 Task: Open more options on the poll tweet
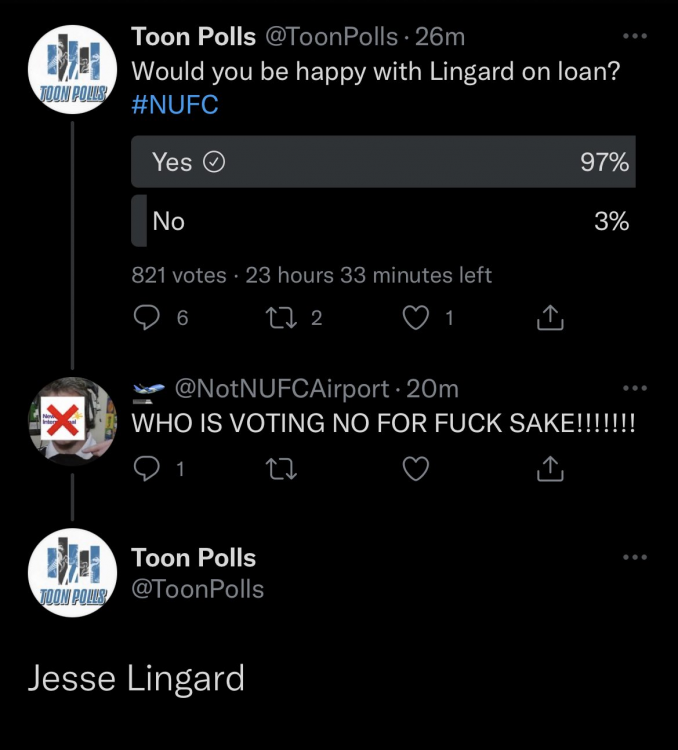(x=635, y=36)
